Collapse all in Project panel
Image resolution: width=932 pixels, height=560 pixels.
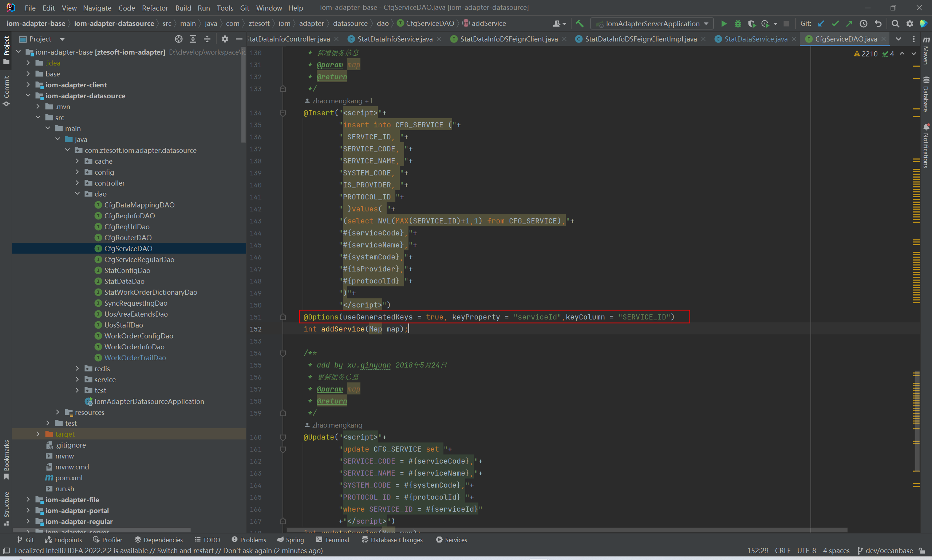point(207,39)
